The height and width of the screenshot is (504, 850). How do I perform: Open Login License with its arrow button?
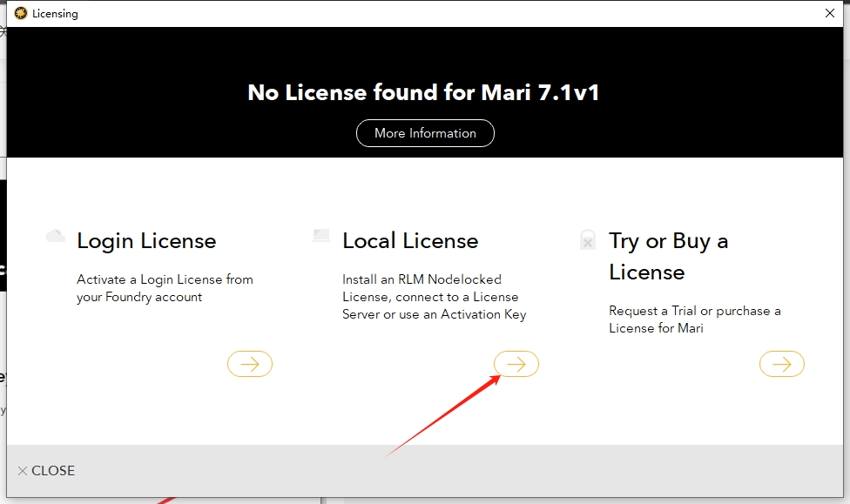250,364
